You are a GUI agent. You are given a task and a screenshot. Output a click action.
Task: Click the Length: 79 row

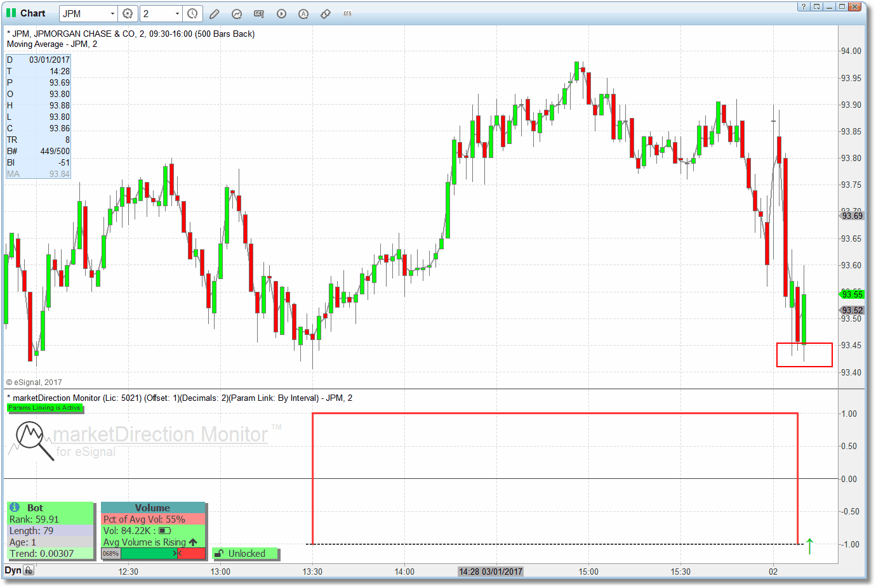point(50,530)
